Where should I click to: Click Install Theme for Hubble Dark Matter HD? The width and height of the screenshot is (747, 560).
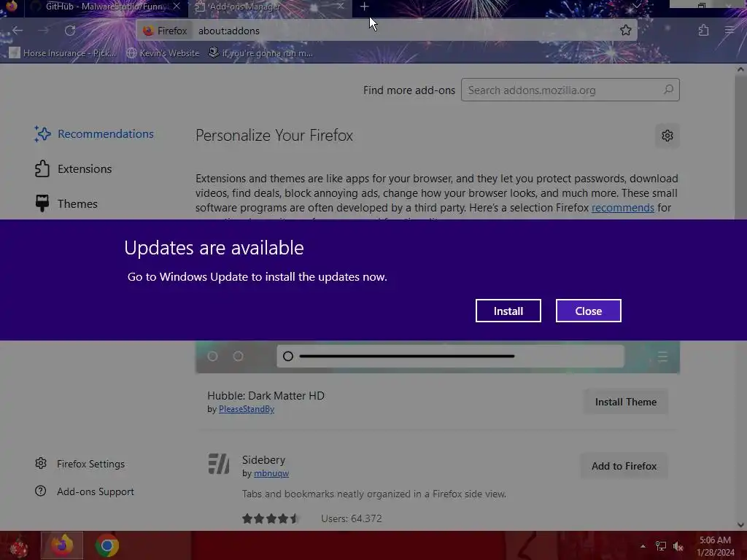click(625, 402)
